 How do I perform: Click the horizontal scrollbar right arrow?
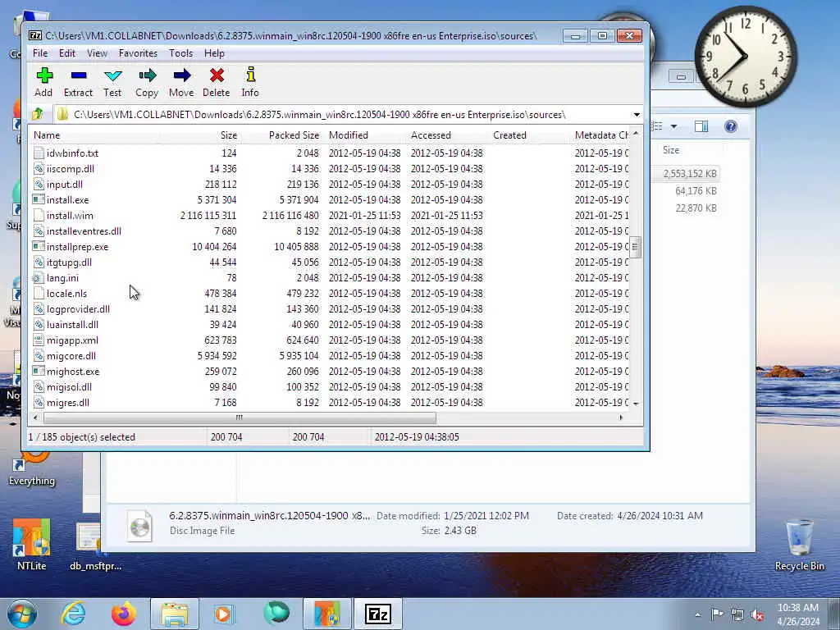tap(622, 418)
